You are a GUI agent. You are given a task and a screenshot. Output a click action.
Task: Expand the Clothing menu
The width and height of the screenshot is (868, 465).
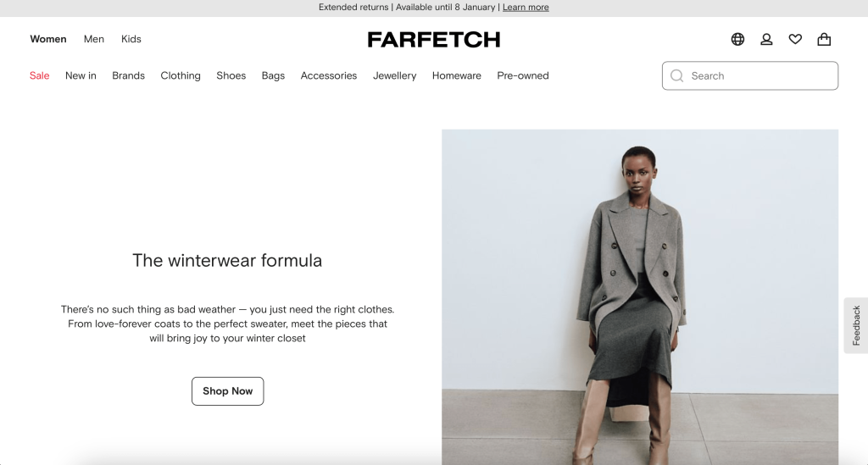tap(181, 75)
